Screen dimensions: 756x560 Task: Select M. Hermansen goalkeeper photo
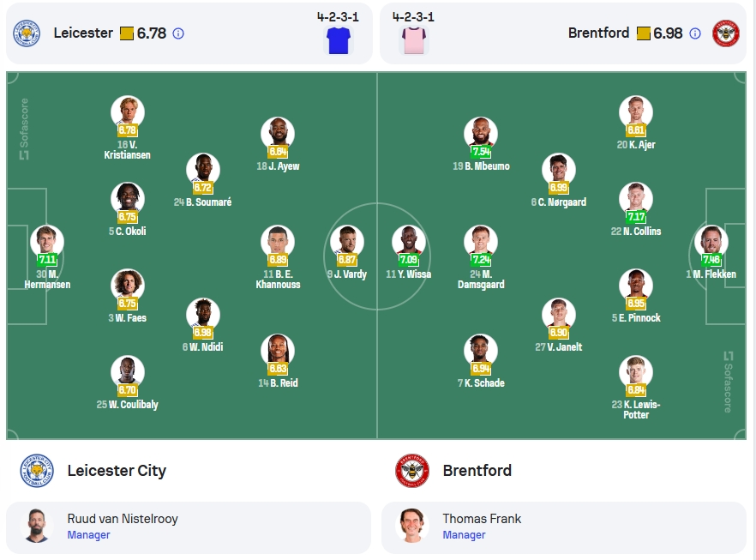coord(47,242)
